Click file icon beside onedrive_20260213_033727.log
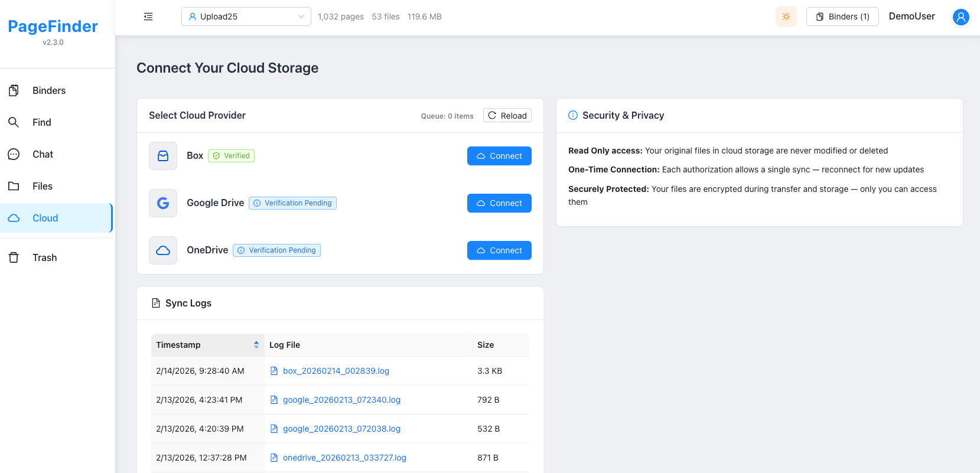 point(274,458)
